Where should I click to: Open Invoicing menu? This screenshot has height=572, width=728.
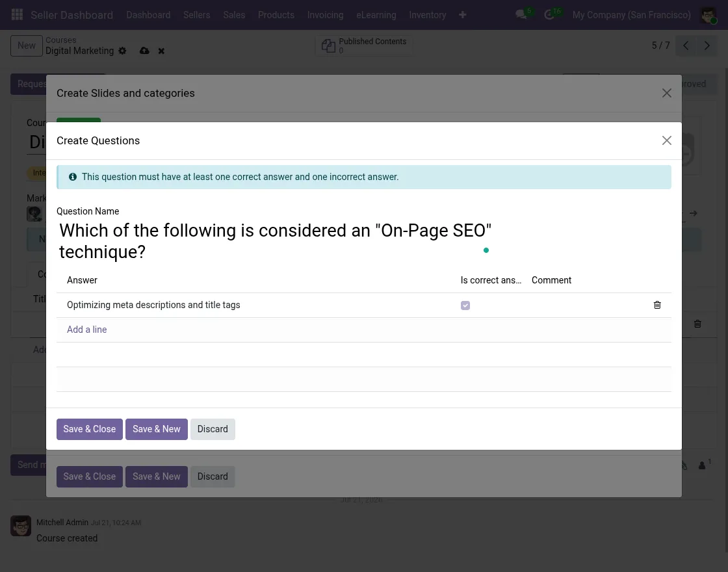325,15
